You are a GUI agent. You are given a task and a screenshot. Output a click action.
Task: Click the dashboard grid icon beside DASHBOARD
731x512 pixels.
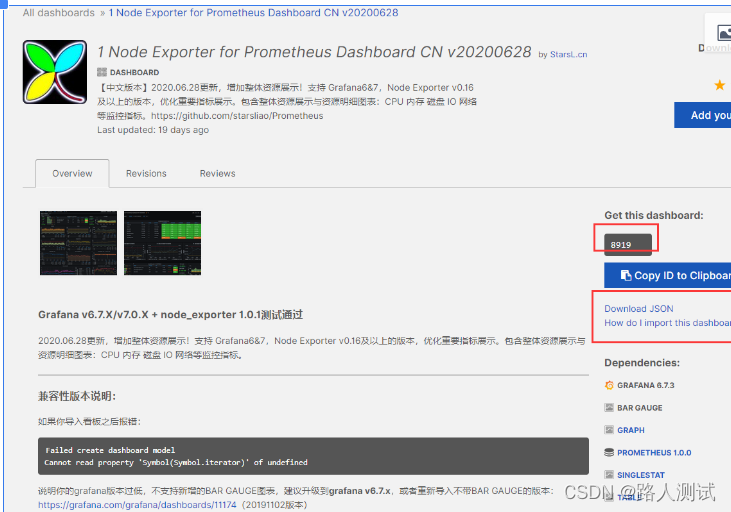tap(102, 72)
